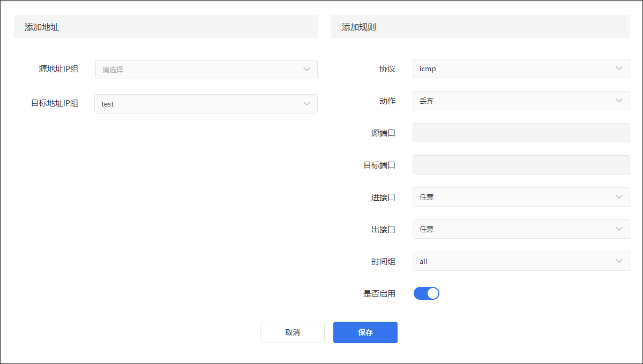Image resolution: width=643 pixels, height=364 pixels.
Task: Click the chevron arrow in the 出接口 field
Action: pos(619,229)
